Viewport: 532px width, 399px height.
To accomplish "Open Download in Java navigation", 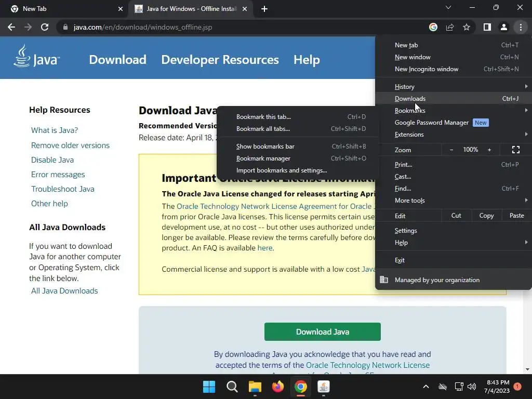I will (x=118, y=60).
